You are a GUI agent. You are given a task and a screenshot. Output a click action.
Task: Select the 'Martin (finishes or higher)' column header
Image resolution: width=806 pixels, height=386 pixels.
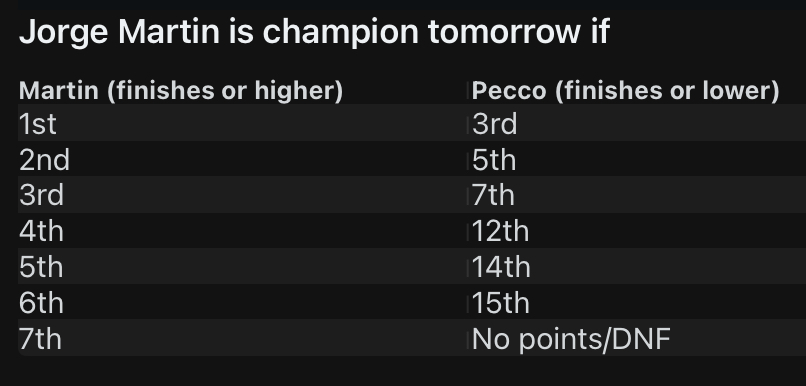coord(181,90)
